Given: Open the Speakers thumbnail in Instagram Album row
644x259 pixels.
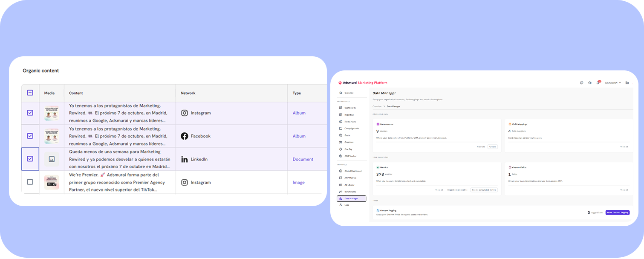Looking at the screenshot, I should pyautogui.click(x=52, y=113).
